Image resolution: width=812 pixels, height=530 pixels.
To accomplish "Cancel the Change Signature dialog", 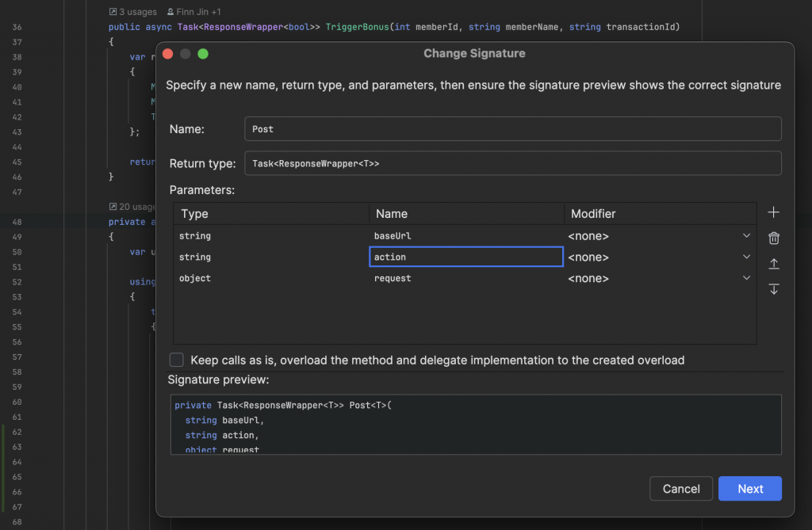I will pyautogui.click(x=681, y=489).
